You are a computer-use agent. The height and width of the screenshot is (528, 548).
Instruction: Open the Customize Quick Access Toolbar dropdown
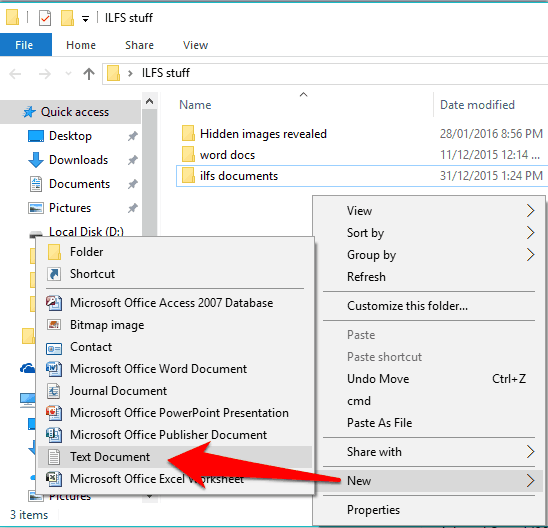[x=85, y=19]
